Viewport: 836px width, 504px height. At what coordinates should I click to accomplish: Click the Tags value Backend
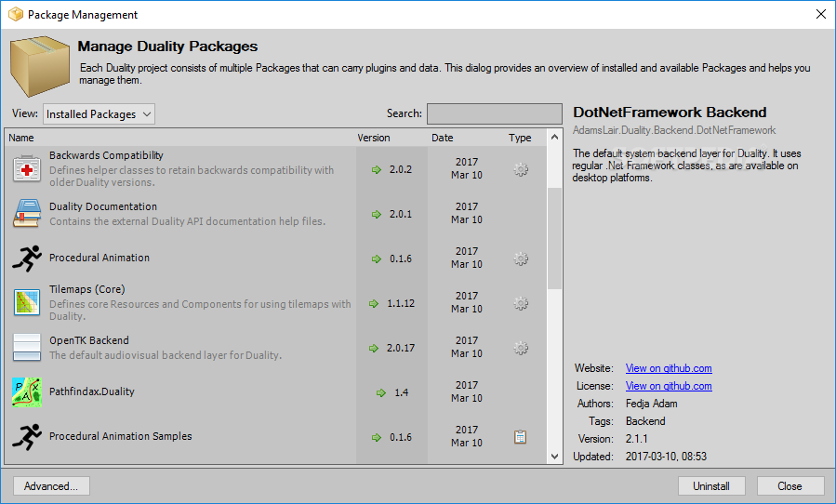click(645, 421)
